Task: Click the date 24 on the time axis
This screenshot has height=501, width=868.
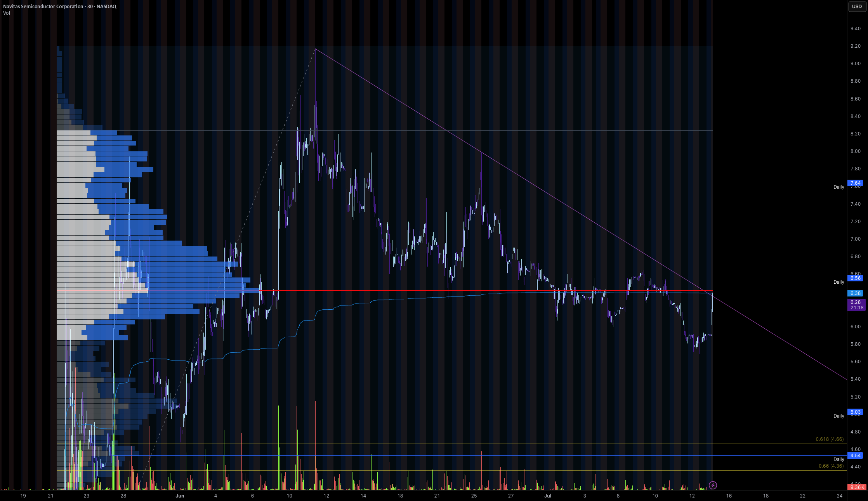Action: [x=840, y=496]
